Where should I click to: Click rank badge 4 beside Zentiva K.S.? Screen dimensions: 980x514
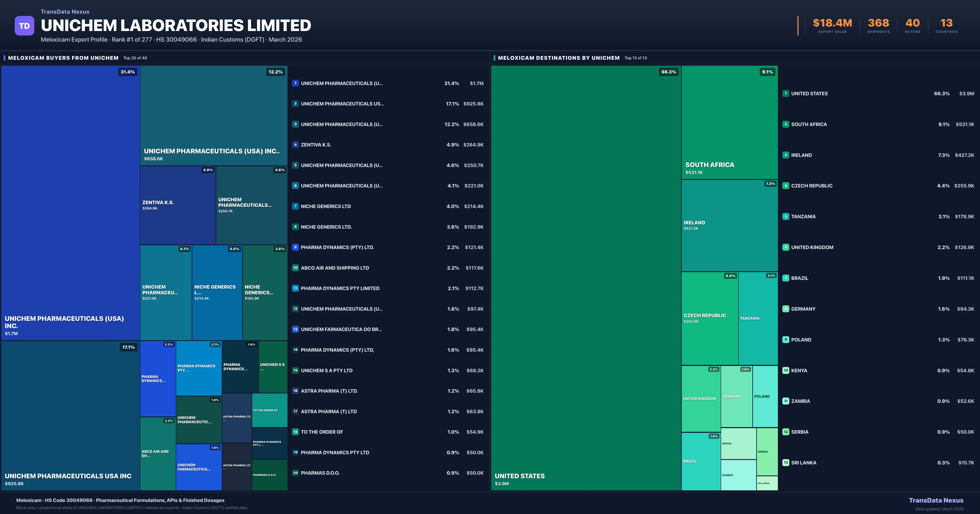[295, 145]
